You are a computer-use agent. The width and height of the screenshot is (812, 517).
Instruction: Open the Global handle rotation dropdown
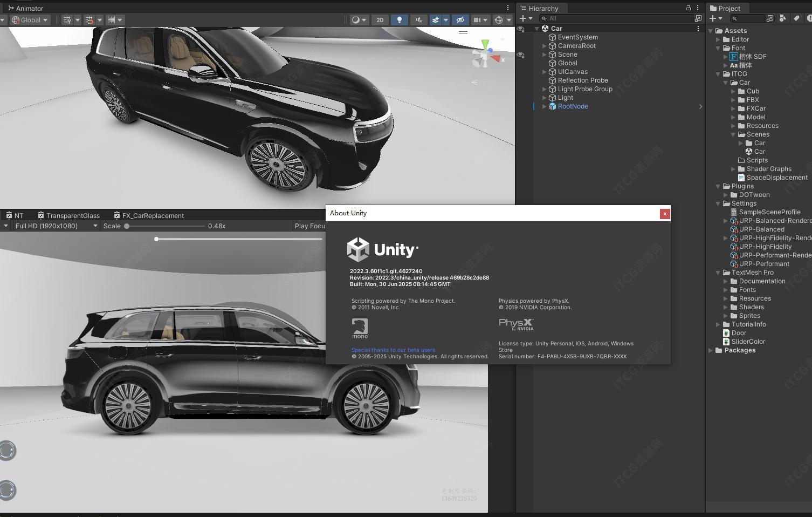pyautogui.click(x=30, y=20)
